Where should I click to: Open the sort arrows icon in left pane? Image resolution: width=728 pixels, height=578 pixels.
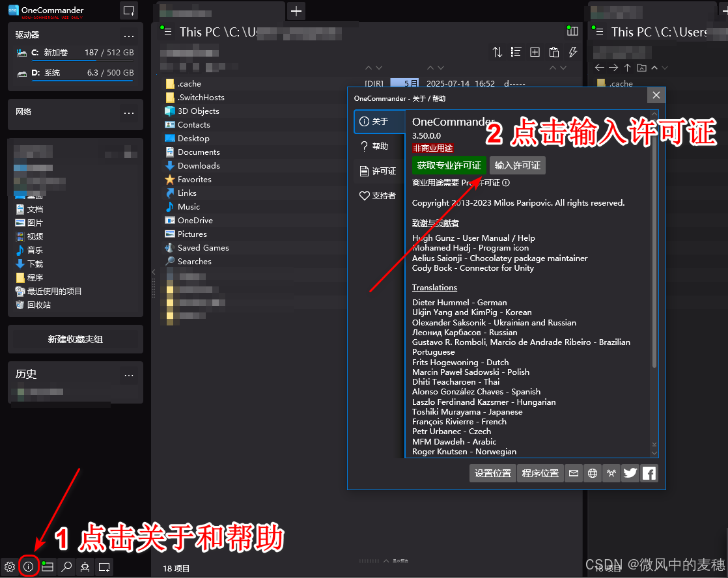click(x=497, y=52)
